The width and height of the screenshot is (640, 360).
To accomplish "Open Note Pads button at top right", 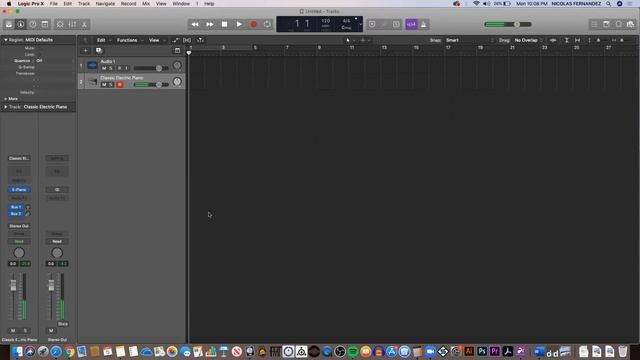I will click(x=607, y=24).
